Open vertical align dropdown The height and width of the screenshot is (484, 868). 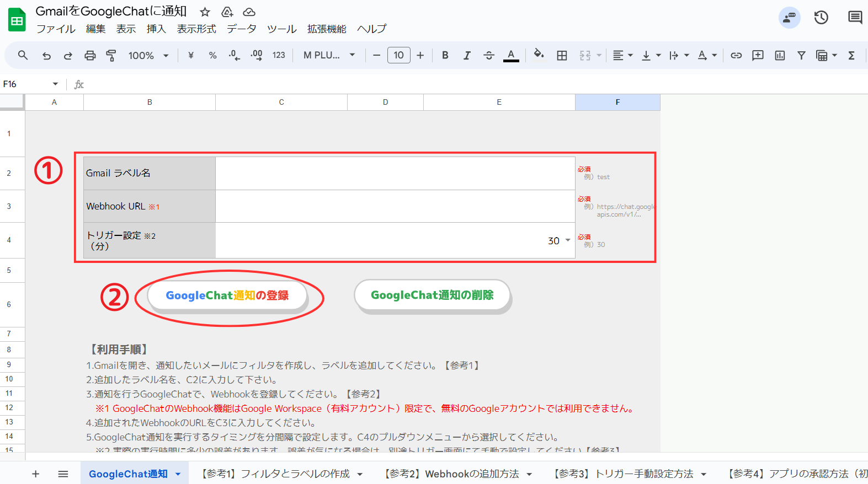pos(651,55)
